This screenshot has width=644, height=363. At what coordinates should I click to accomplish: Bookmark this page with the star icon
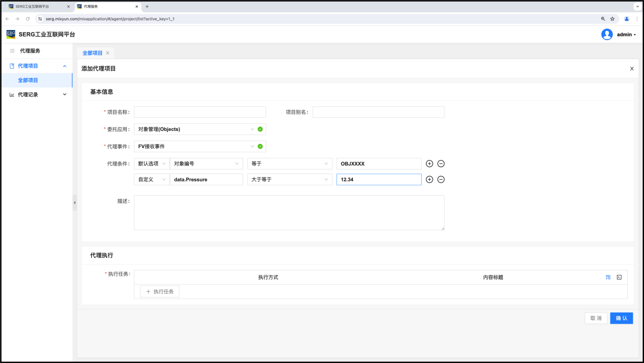coord(612,19)
